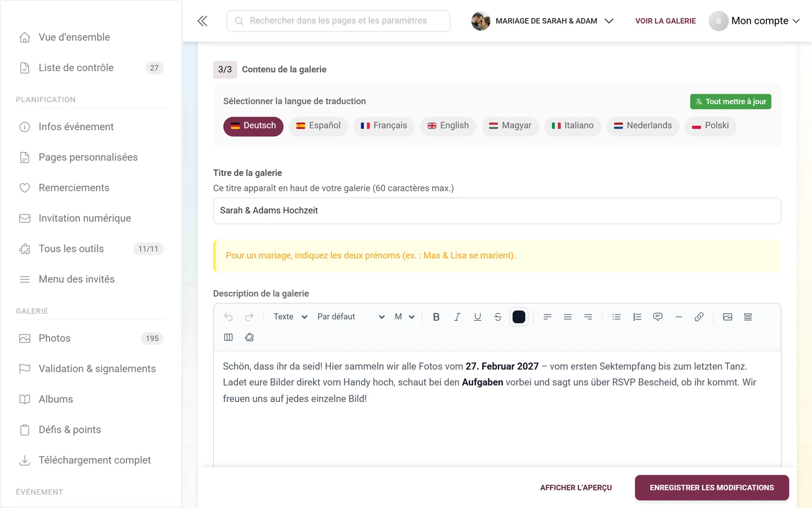Insert a hyperlink with the link icon
The width and height of the screenshot is (812, 508).
pyautogui.click(x=699, y=317)
